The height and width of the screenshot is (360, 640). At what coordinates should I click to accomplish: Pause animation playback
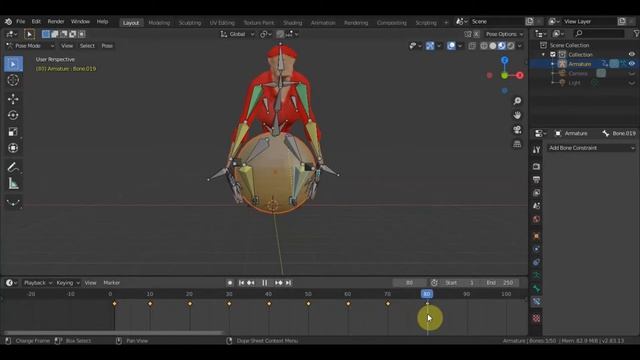coord(264,282)
